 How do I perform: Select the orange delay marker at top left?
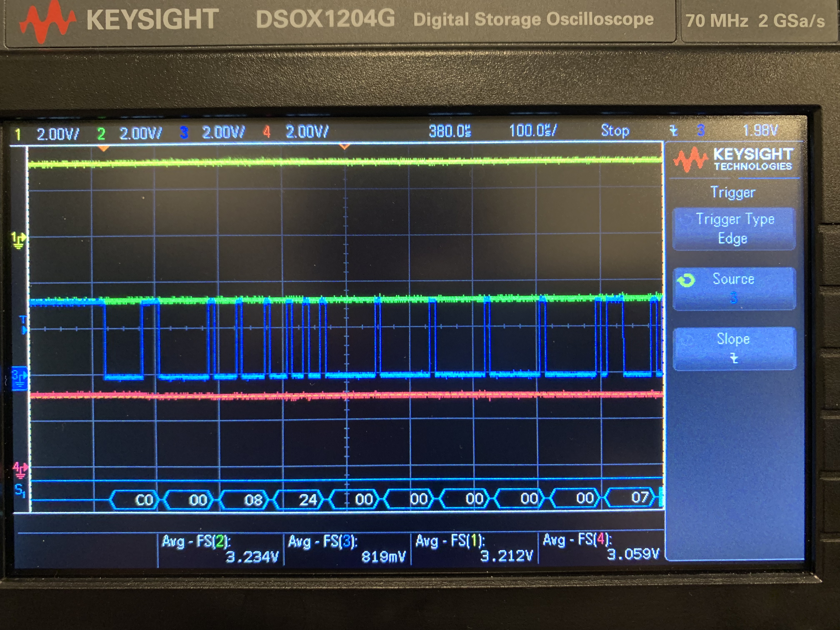103,149
